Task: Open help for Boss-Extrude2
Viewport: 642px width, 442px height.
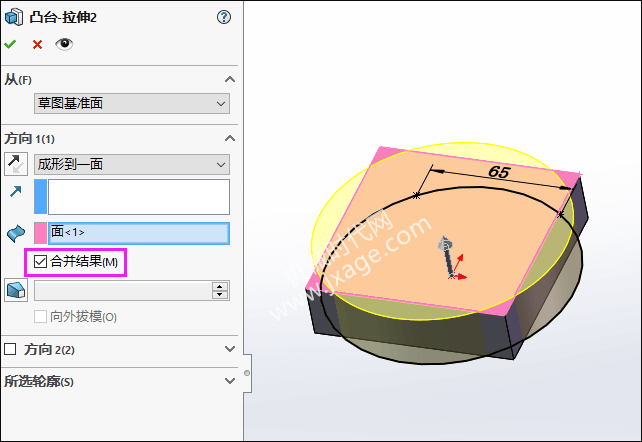Action: point(224,17)
